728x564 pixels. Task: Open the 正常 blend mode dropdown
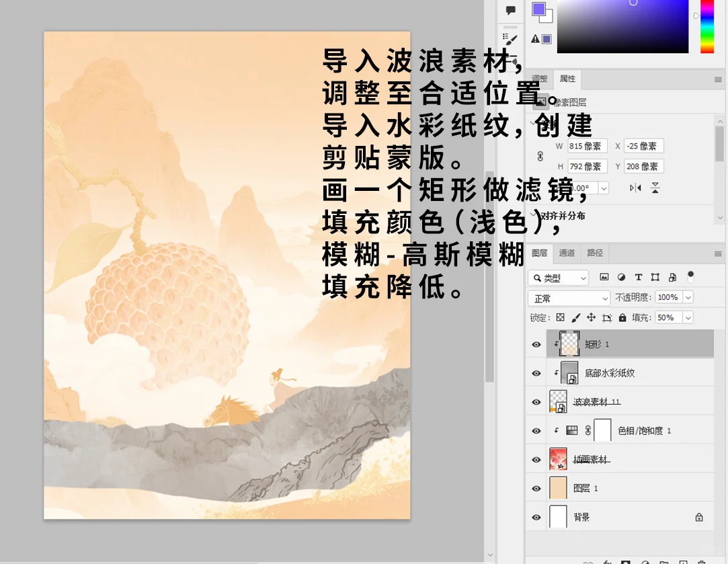[x=569, y=298]
